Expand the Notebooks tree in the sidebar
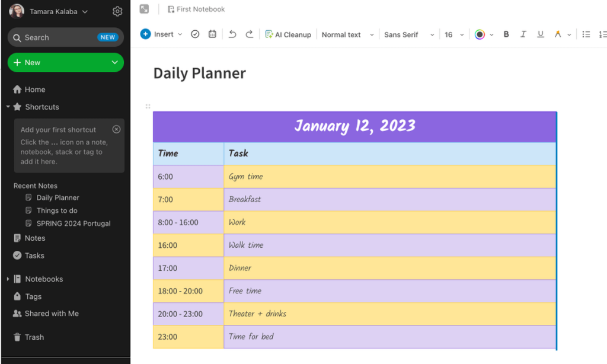 click(8, 279)
